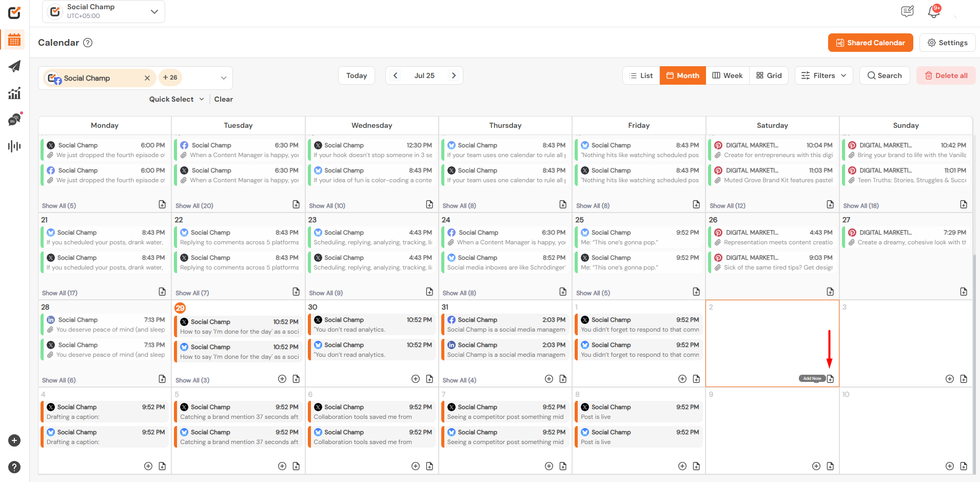The image size is (980, 482).
Task: Add a post on day 4 plus icon
Action: (148, 466)
